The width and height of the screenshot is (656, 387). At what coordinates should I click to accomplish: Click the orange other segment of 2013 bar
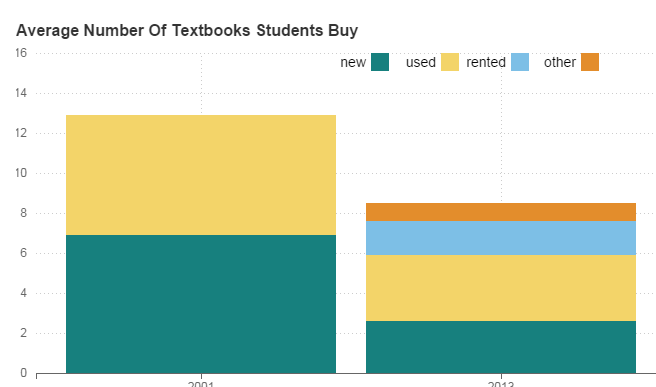pos(501,212)
